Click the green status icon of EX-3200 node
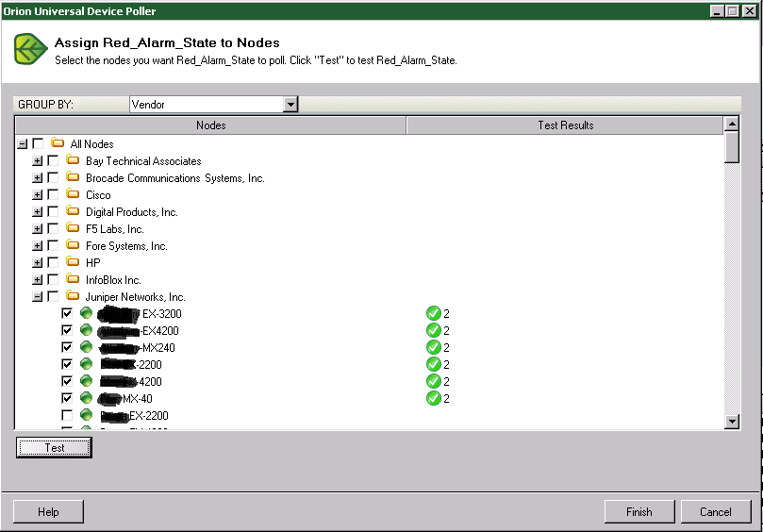The image size is (763, 532). (86, 313)
